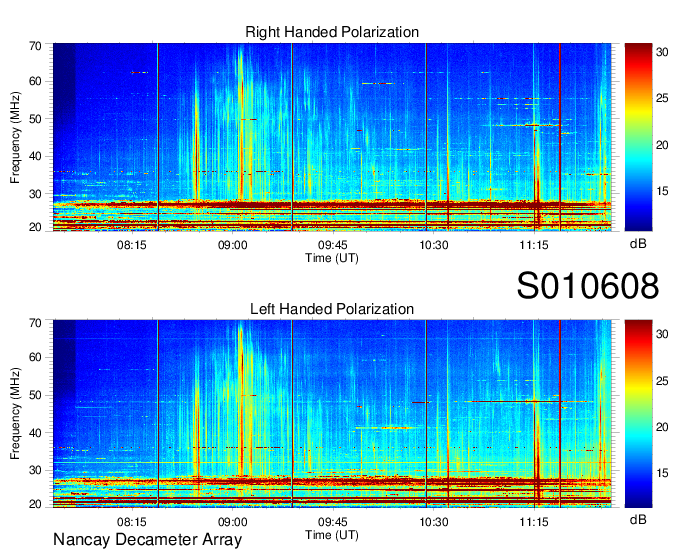Click the 08:15 tick label under the bottom plot
The image size is (680, 552).
tap(132, 522)
